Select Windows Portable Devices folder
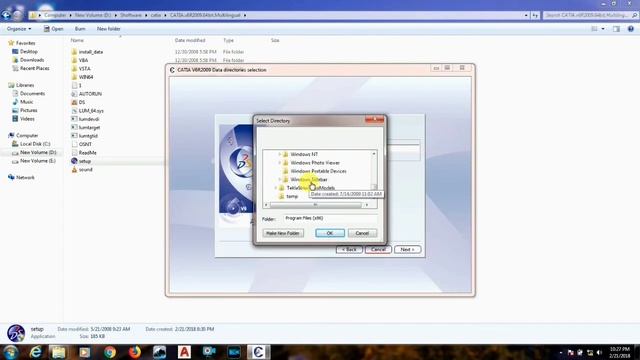 [x=318, y=171]
